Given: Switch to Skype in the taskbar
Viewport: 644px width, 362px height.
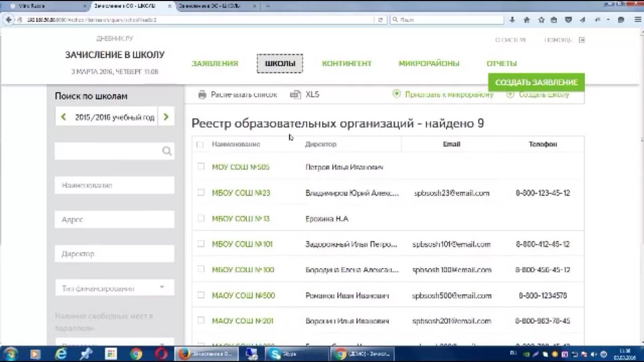Looking at the screenshot, I should pos(296,354).
